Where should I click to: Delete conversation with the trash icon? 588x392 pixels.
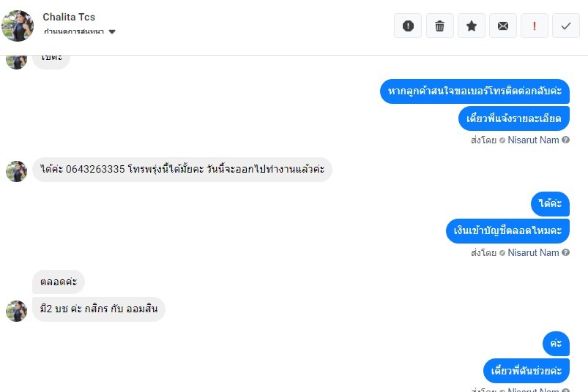pos(439,26)
